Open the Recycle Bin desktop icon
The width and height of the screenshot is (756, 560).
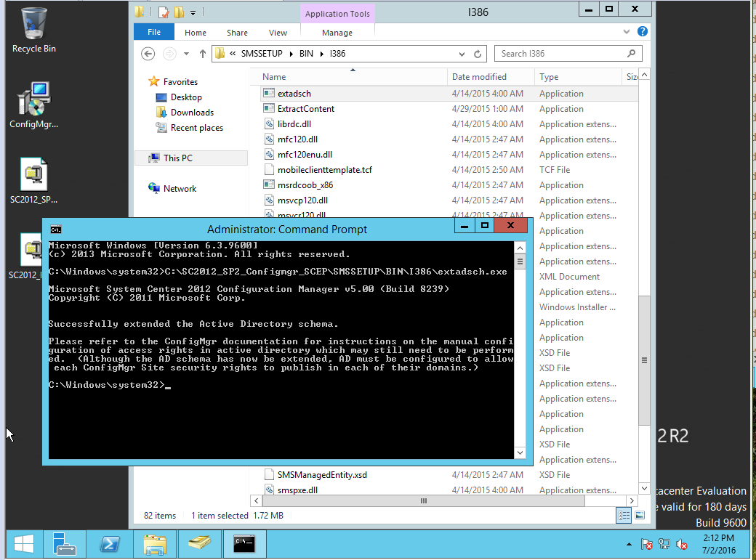[x=33, y=30]
